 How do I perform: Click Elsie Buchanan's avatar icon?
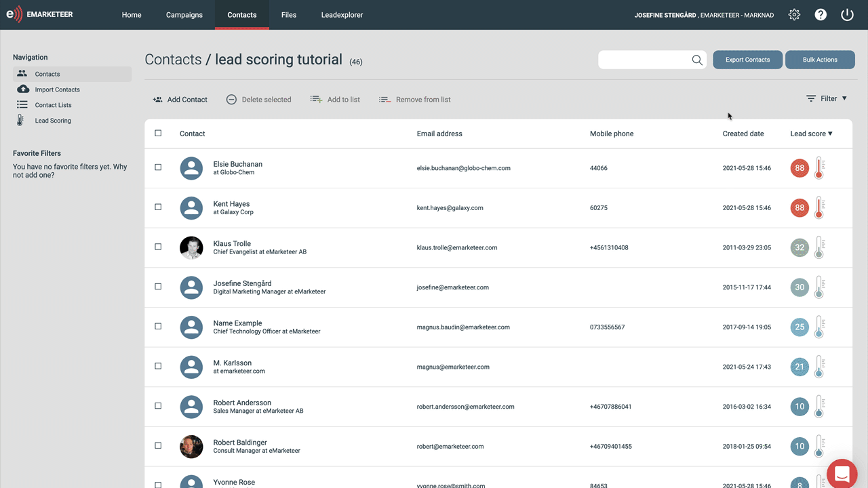[191, 168]
